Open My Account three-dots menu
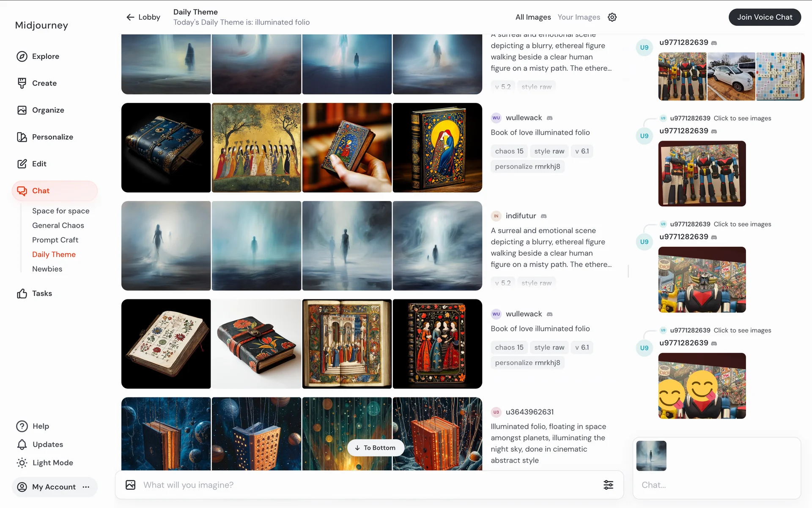 pos(86,487)
